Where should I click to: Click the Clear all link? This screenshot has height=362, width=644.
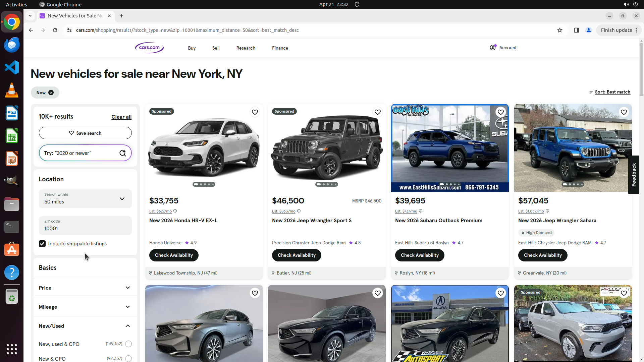point(121,117)
